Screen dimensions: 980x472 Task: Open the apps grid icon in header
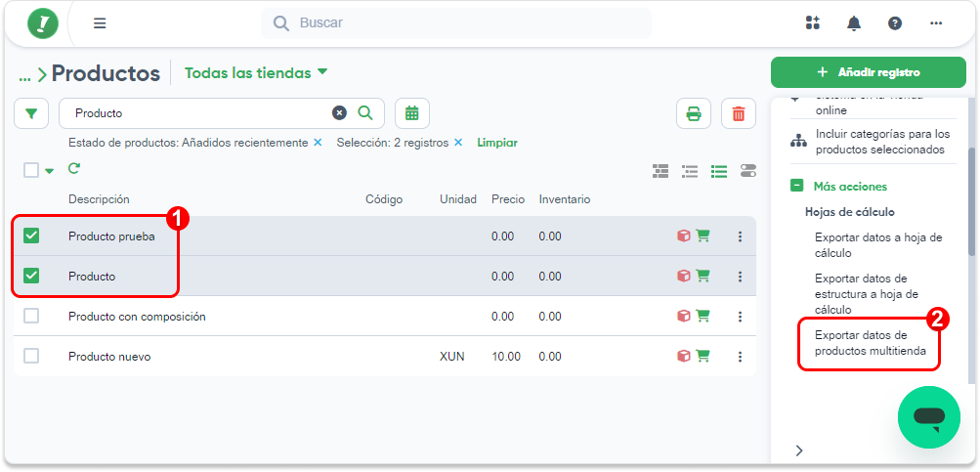click(812, 23)
